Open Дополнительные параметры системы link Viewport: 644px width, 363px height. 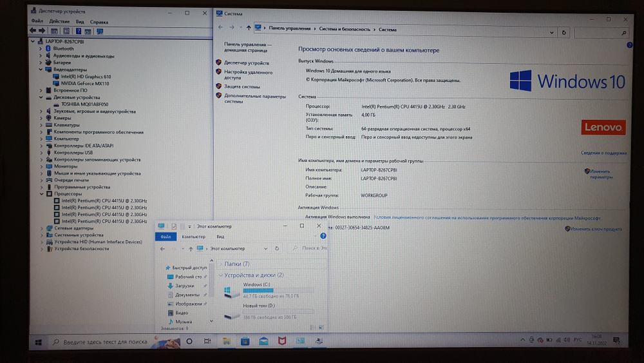(254, 99)
